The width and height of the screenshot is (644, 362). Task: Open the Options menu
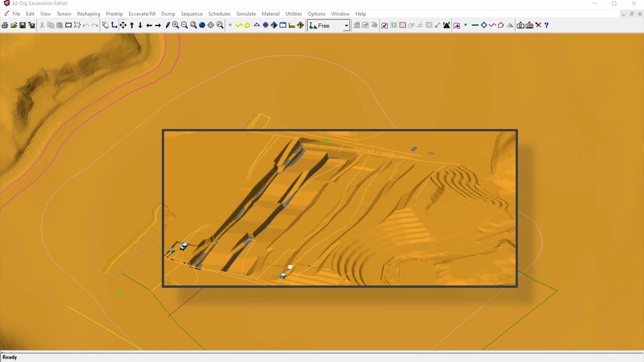tap(317, 14)
